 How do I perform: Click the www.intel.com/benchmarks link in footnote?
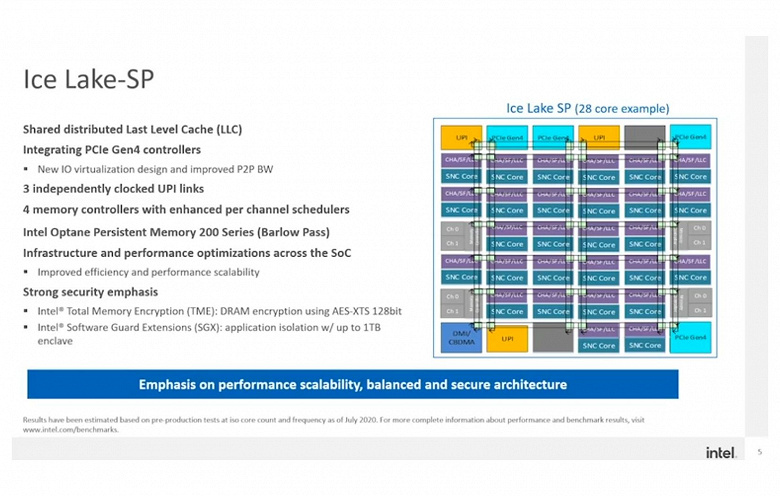point(71,430)
